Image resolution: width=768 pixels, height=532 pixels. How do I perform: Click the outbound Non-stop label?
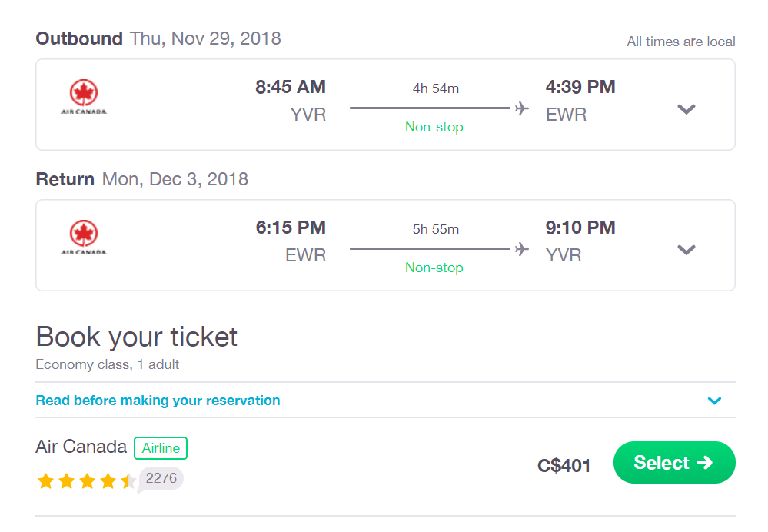[434, 127]
